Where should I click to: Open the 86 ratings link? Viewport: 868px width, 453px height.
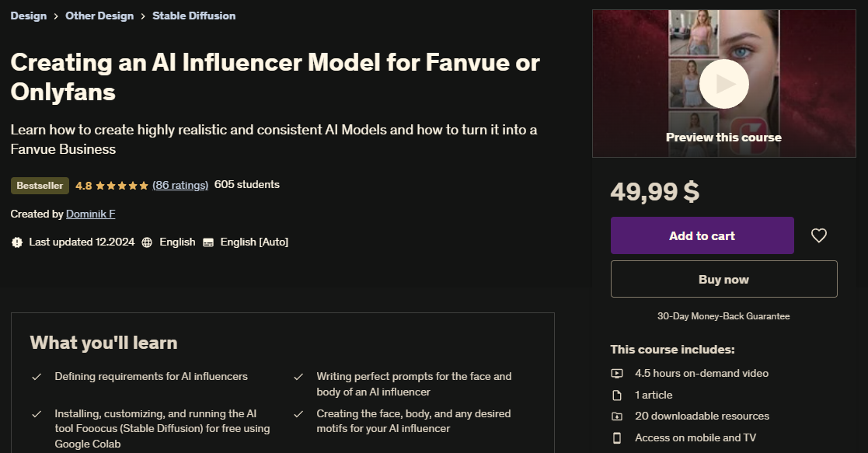coord(180,185)
